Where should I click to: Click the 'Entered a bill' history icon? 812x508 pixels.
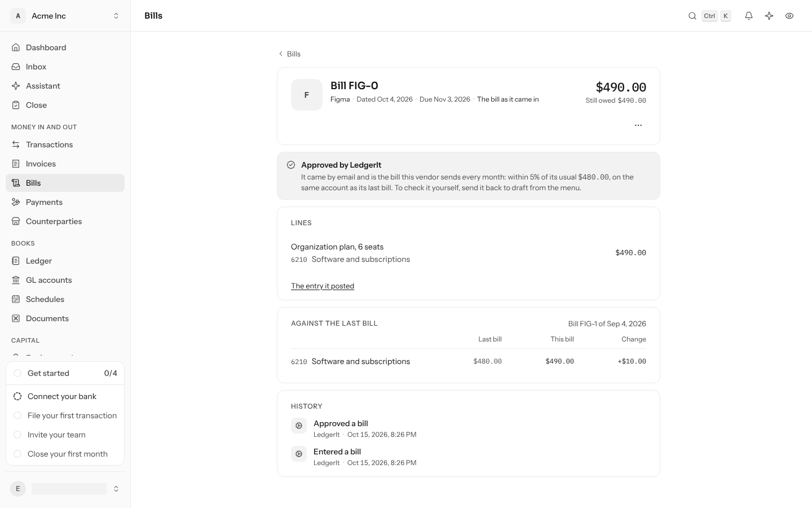tap(299, 454)
